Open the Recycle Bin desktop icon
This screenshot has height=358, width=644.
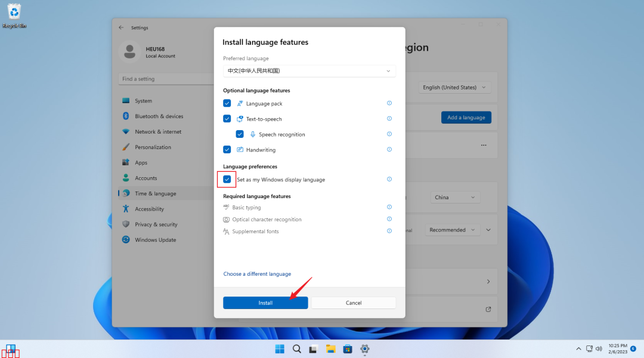pyautogui.click(x=14, y=16)
